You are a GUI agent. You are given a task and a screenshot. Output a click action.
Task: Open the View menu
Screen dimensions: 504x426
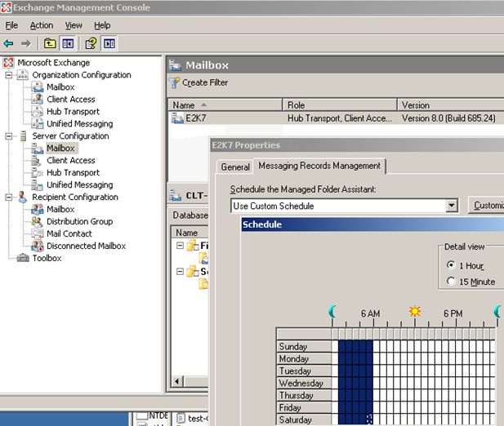(74, 25)
